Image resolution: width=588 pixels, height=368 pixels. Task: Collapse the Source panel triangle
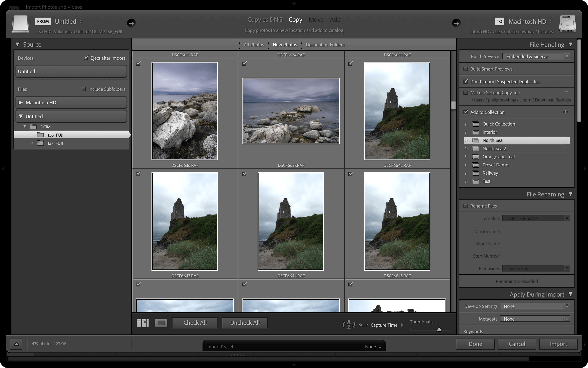(17, 44)
